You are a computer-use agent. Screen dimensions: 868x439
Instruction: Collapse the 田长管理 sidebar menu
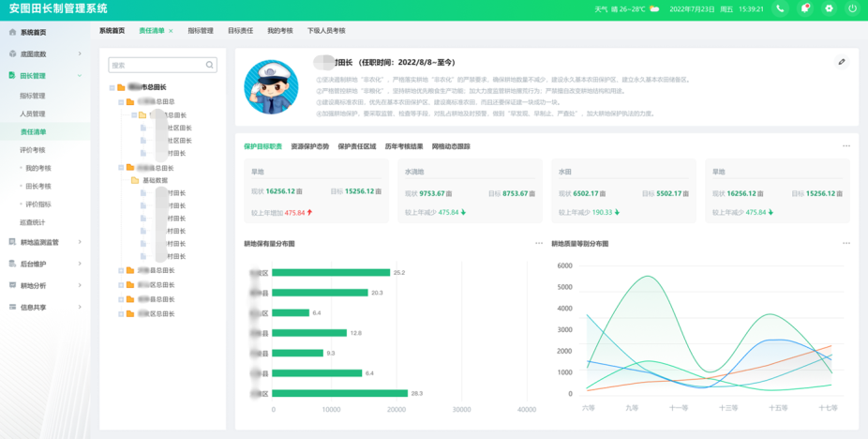point(80,76)
